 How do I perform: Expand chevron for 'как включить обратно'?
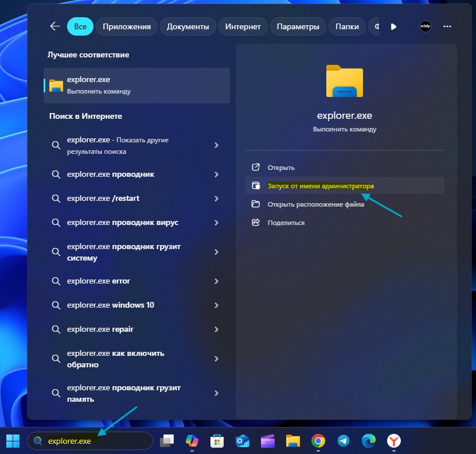tap(216, 359)
